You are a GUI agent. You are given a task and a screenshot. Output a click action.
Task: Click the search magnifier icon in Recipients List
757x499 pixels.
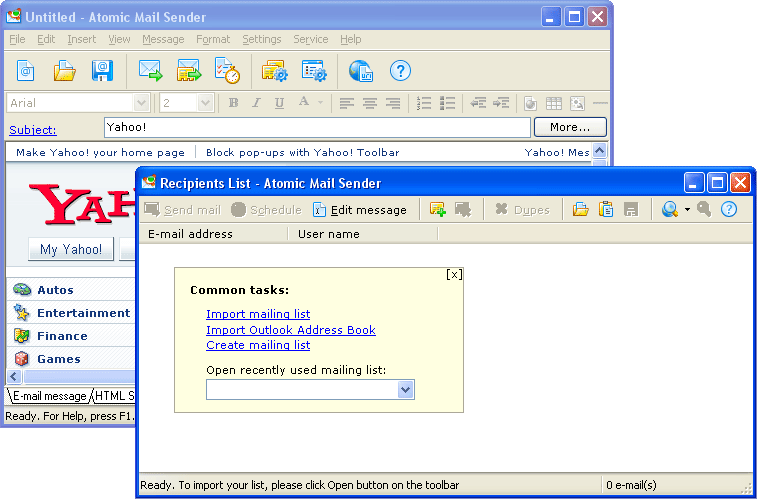click(670, 209)
